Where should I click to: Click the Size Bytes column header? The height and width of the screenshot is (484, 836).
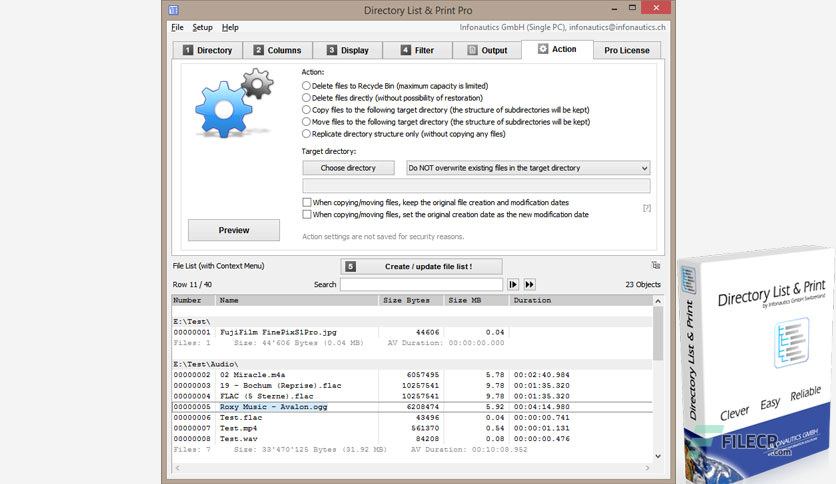[x=411, y=301]
